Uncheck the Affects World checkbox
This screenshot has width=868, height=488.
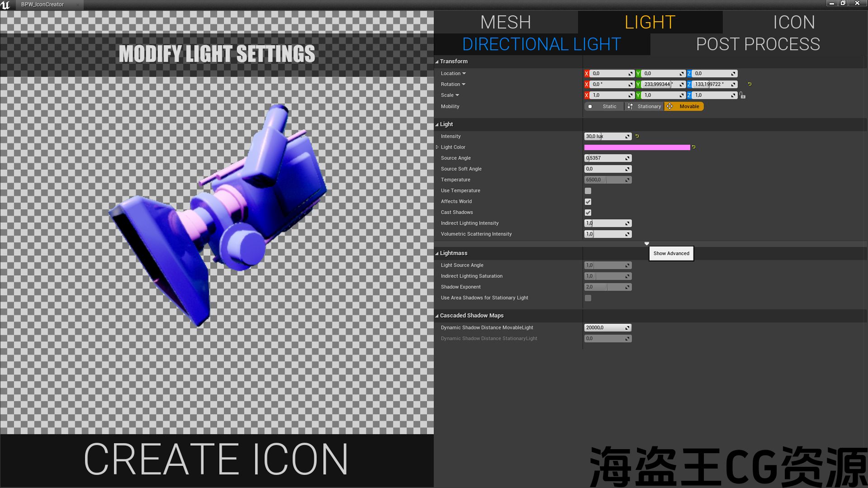tap(588, 202)
